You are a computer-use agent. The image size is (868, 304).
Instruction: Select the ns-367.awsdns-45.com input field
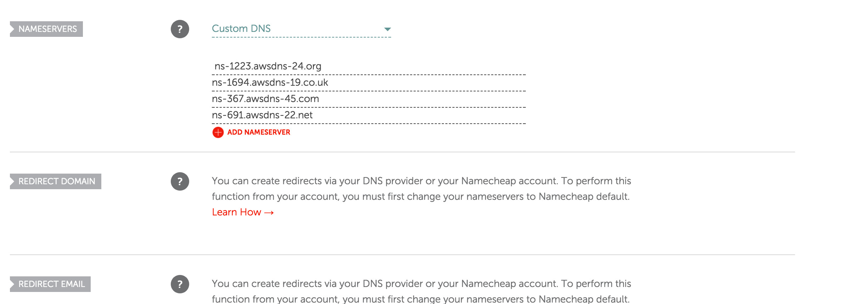[x=319, y=99]
